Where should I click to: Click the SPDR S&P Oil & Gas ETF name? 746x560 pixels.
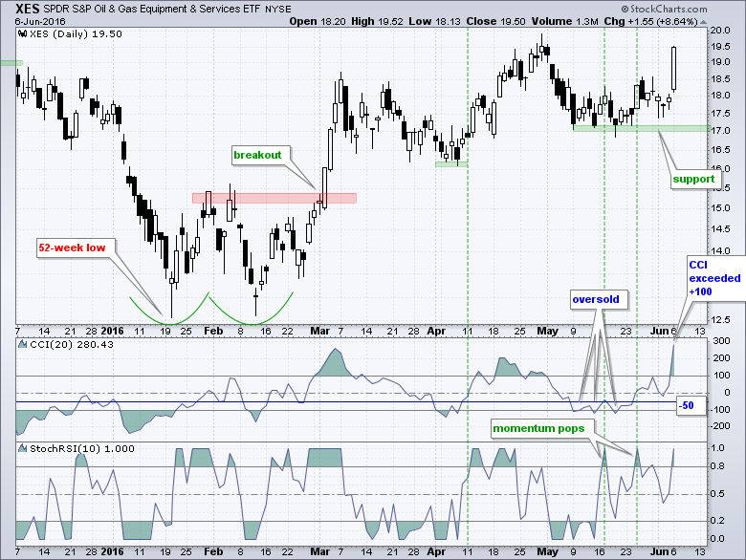pos(153,9)
